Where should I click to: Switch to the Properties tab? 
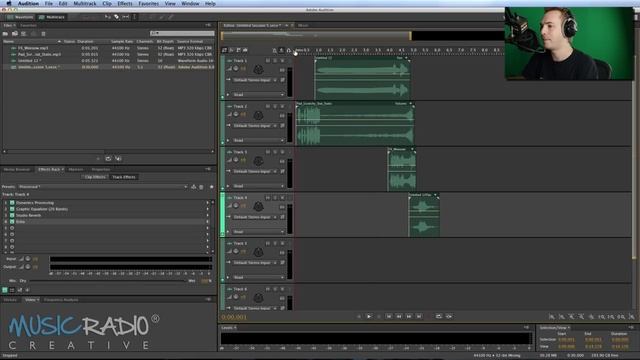[101, 169]
